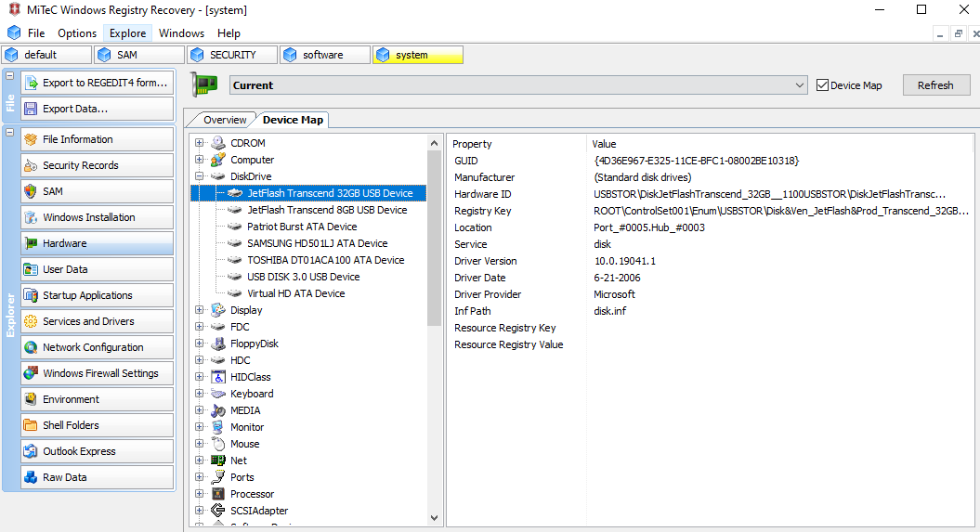Uncheck the Device Map checkbox
The image size is (980, 532).
(x=822, y=85)
